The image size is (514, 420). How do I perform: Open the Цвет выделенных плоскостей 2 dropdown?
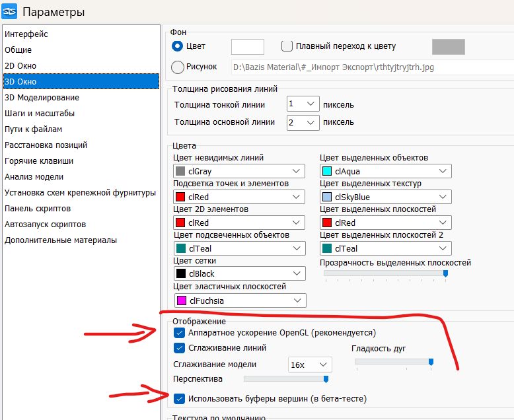click(x=386, y=248)
